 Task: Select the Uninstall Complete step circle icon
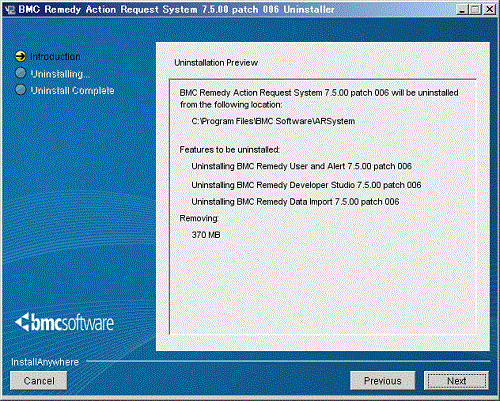click(x=21, y=90)
